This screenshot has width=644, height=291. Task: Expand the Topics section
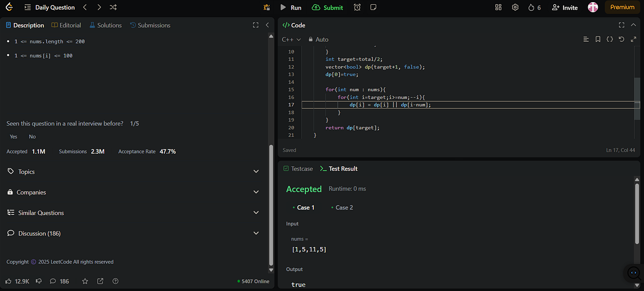pos(133,171)
